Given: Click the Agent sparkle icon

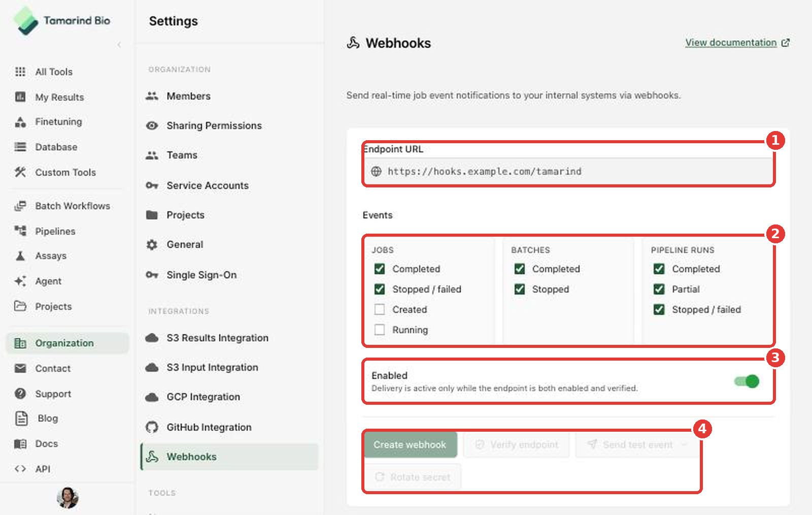Looking at the screenshot, I should [x=20, y=281].
